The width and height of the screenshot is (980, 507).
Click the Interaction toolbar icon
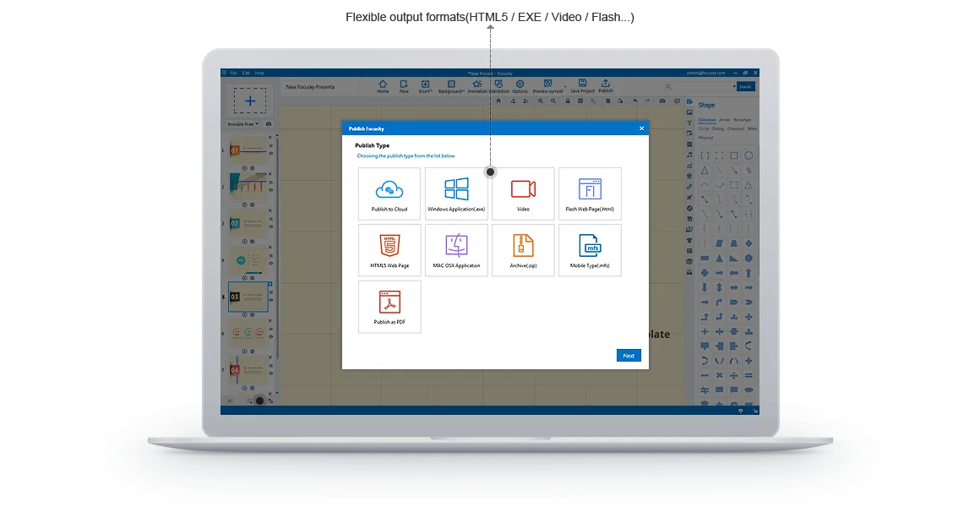click(498, 86)
